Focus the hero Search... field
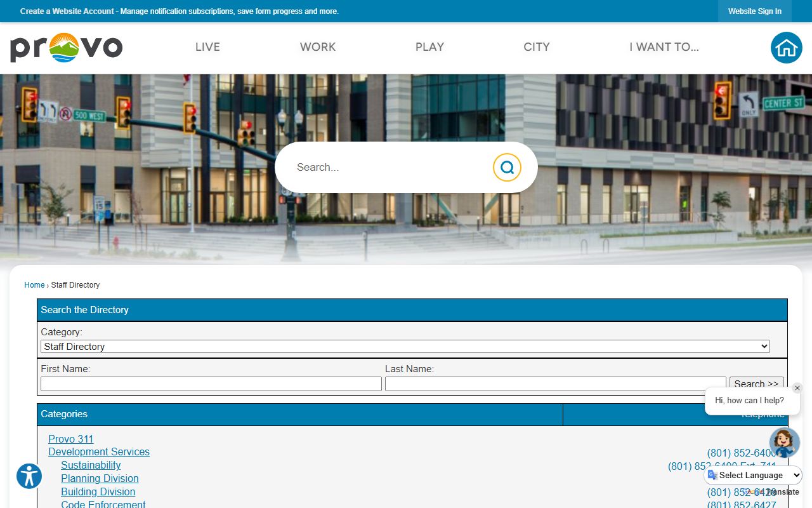This screenshot has height=508, width=812. 390,167
